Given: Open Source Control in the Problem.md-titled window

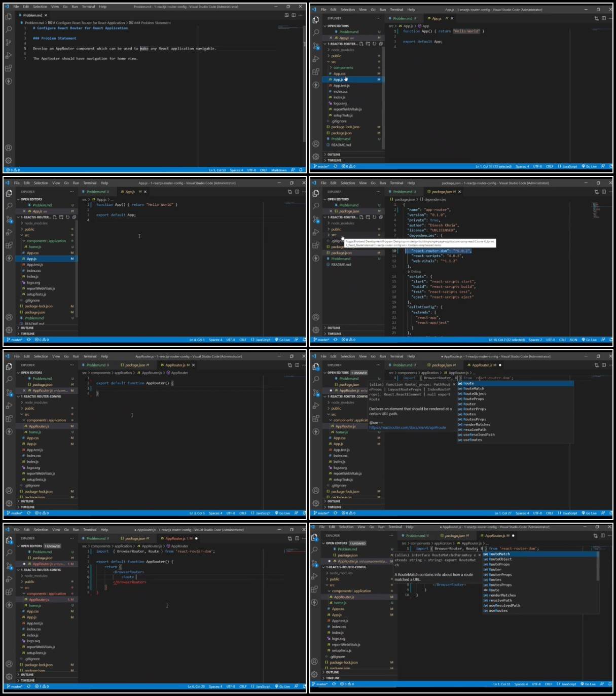Looking at the screenshot, I should pyautogui.click(x=9, y=43).
